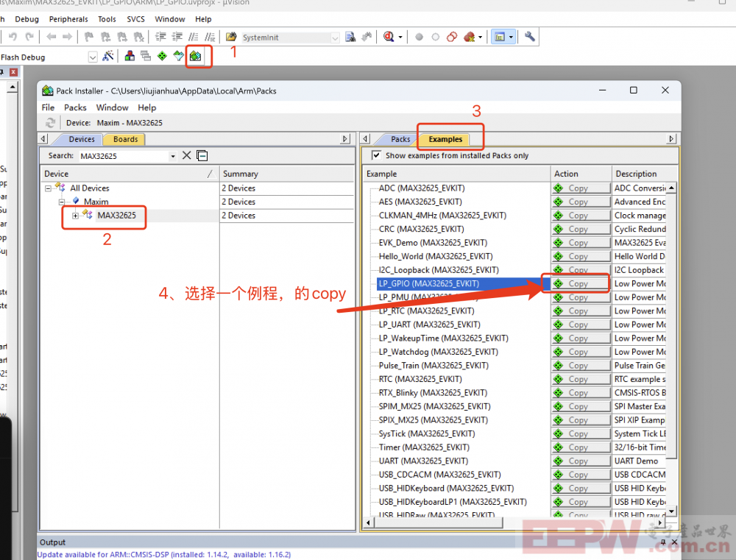736x560 pixels.
Task: Click the Indent selection icon
Action: click(160, 37)
